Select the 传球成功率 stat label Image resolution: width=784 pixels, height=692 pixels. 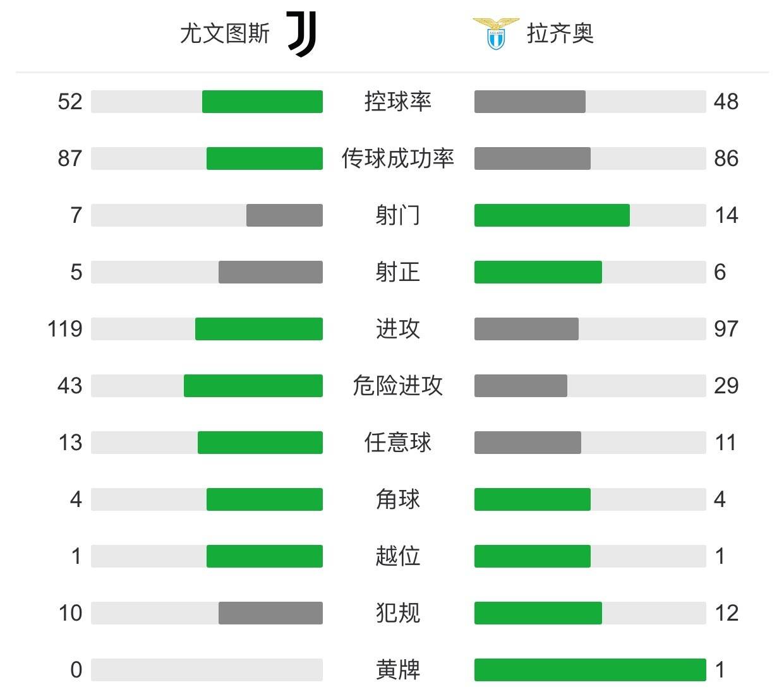point(398,158)
